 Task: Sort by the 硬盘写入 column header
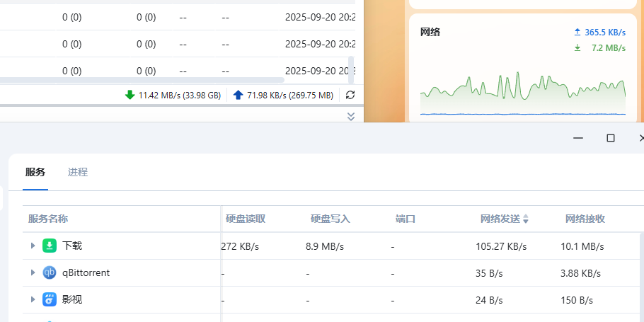[x=330, y=219]
